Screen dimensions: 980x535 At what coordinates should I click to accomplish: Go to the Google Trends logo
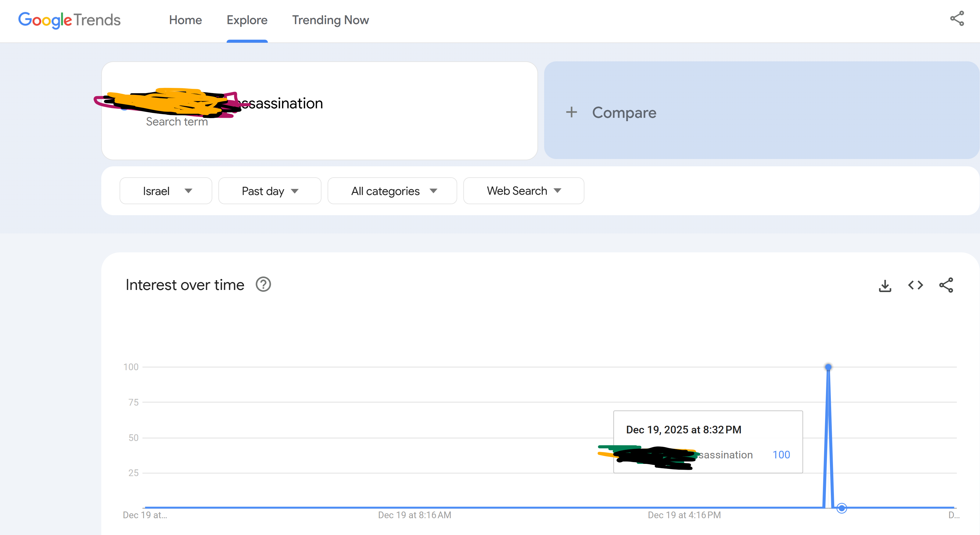pos(69,20)
